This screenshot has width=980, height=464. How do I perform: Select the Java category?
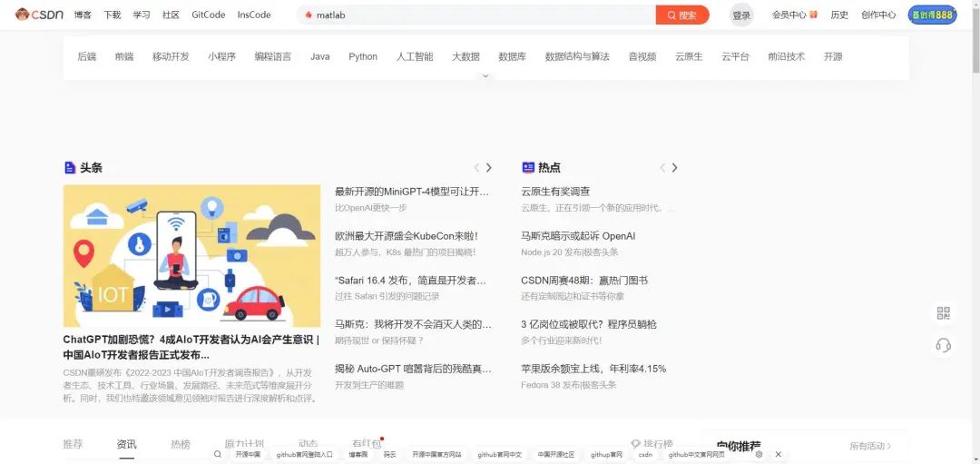coord(320,56)
